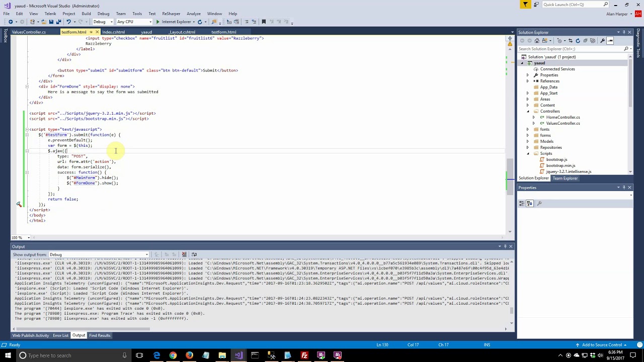Click the Navigate Backward toolbar icon
Screen dimensions: 644x362
11,22
